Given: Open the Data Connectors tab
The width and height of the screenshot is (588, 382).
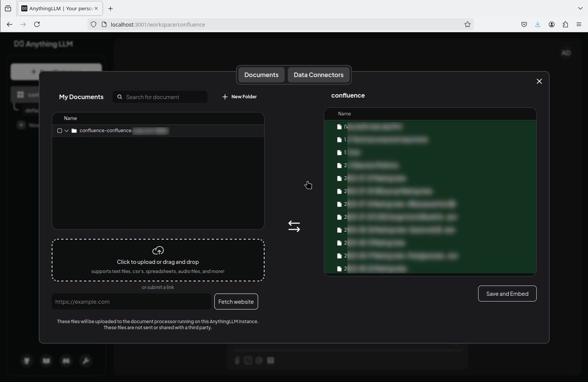Looking at the screenshot, I should [x=319, y=75].
